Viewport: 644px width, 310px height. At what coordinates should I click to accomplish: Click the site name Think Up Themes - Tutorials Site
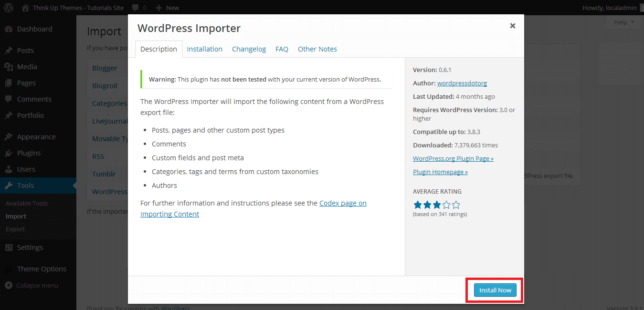pyautogui.click(x=79, y=8)
